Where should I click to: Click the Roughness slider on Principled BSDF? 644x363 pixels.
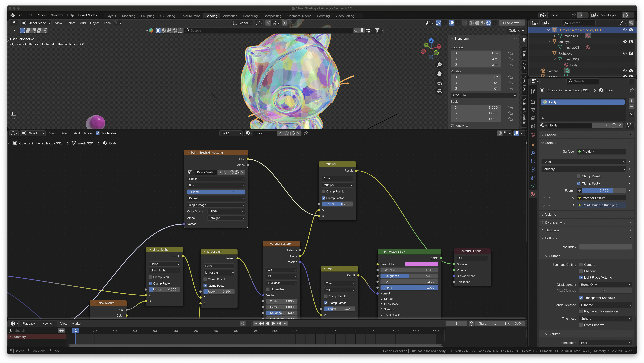pos(409,276)
